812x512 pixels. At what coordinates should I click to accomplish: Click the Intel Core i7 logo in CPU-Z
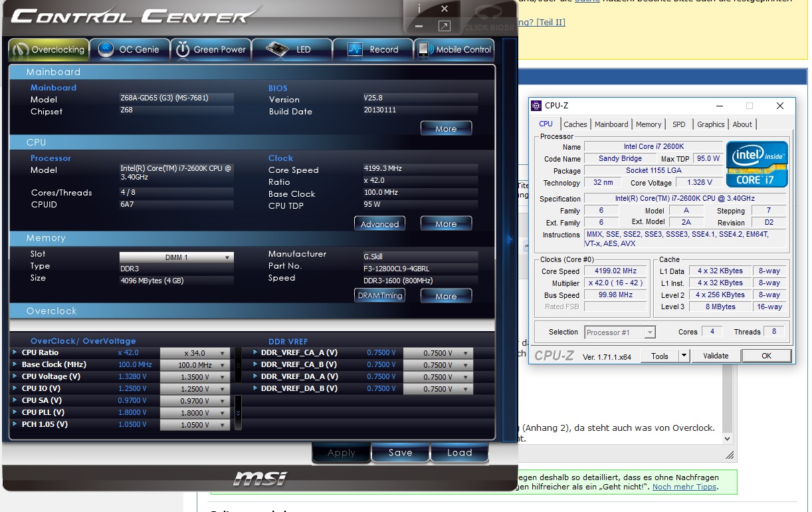[757, 164]
